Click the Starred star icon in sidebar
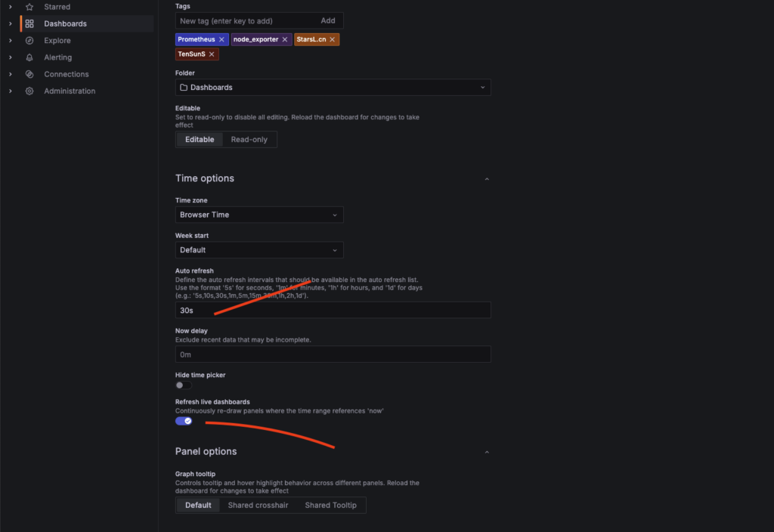Image resolution: width=774 pixels, height=532 pixels. click(29, 7)
